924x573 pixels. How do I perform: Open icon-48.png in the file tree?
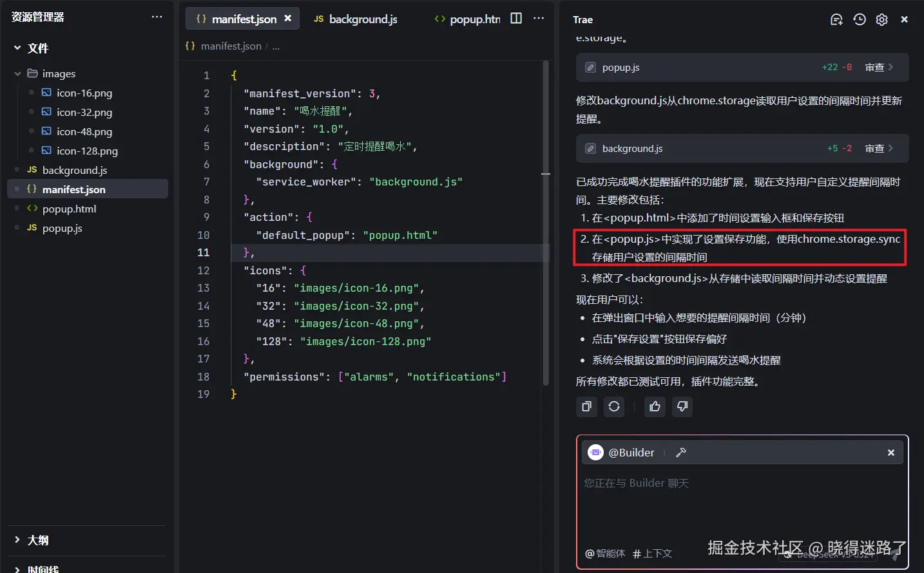point(84,131)
